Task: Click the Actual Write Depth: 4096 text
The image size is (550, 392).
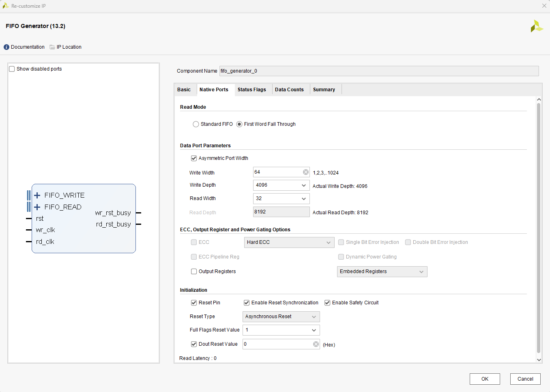Action: click(x=340, y=186)
